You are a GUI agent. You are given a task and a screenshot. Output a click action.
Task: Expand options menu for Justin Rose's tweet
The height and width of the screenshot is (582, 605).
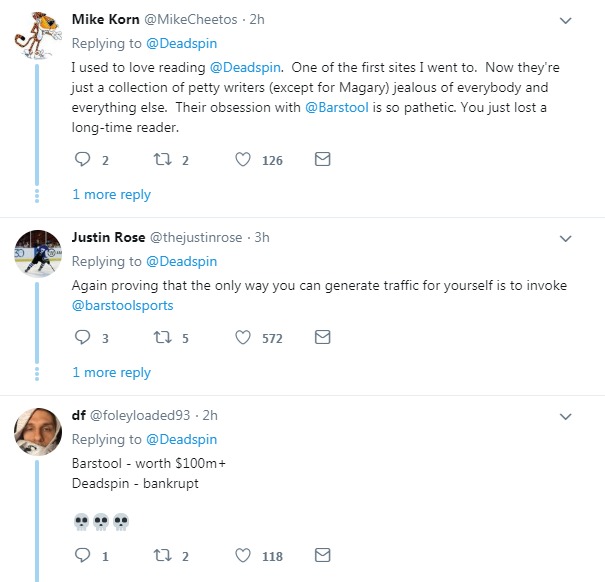[x=565, y=238]
